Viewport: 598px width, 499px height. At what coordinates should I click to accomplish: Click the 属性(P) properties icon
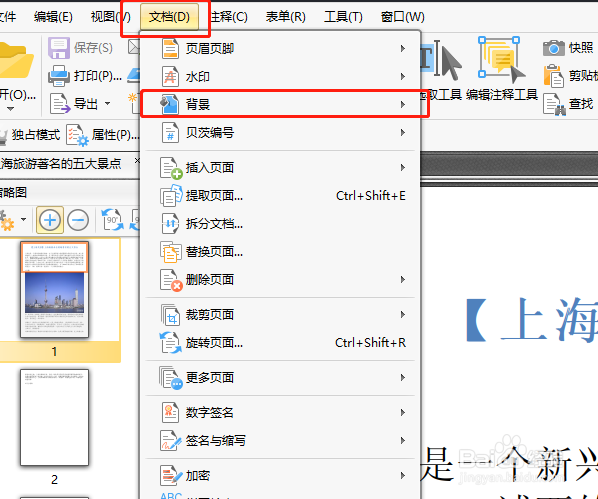point(77,135)
